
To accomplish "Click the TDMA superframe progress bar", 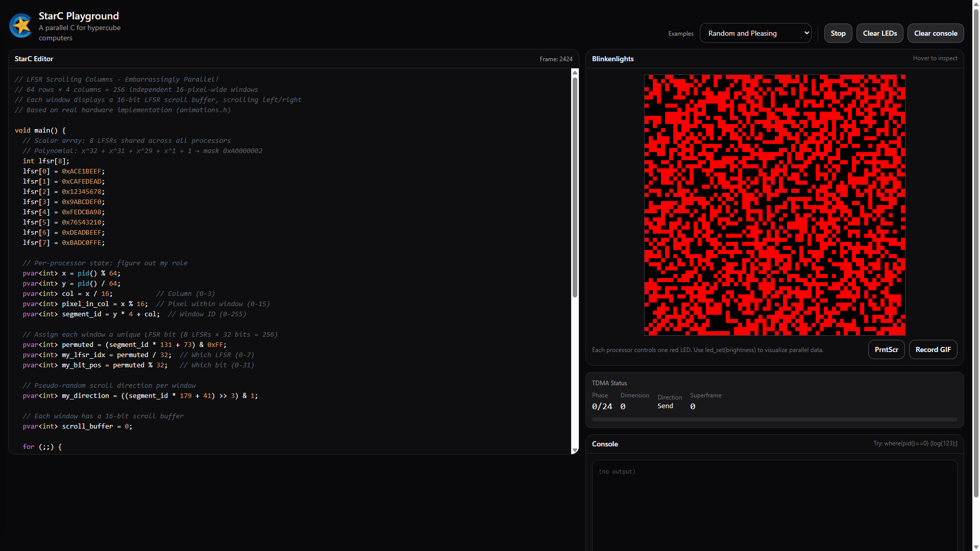I will pyautogui.click(x=774, y=419).
